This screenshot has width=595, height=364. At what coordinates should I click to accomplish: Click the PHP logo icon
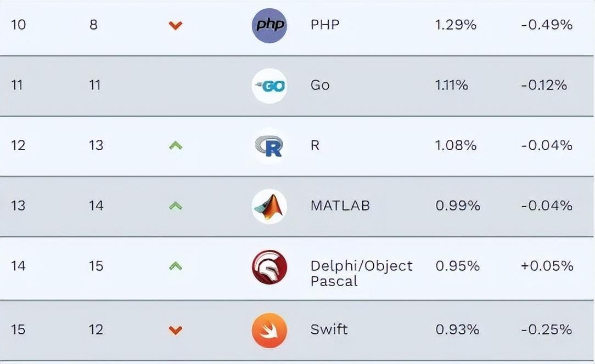pyautogui.click(x=270, y=25)
